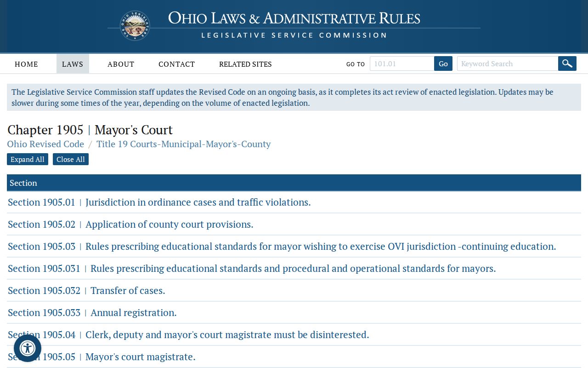This screenshot has height=368, width=588.
Task: Open the accessibility options widget
Action: (x=28, y=348)
